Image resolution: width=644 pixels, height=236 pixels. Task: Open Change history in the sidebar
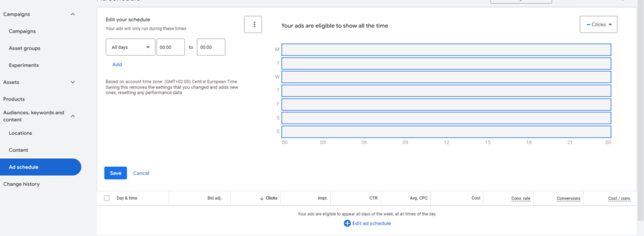pos(21,185)
